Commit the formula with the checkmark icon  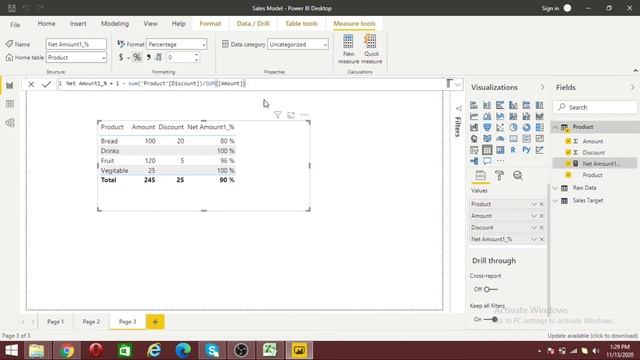point(46,84)
